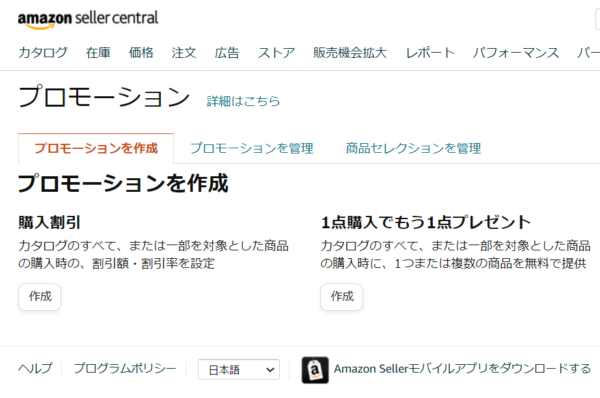600x398 pixels.
Task: Open the ストア menu
Action: [x=276, y=52]
